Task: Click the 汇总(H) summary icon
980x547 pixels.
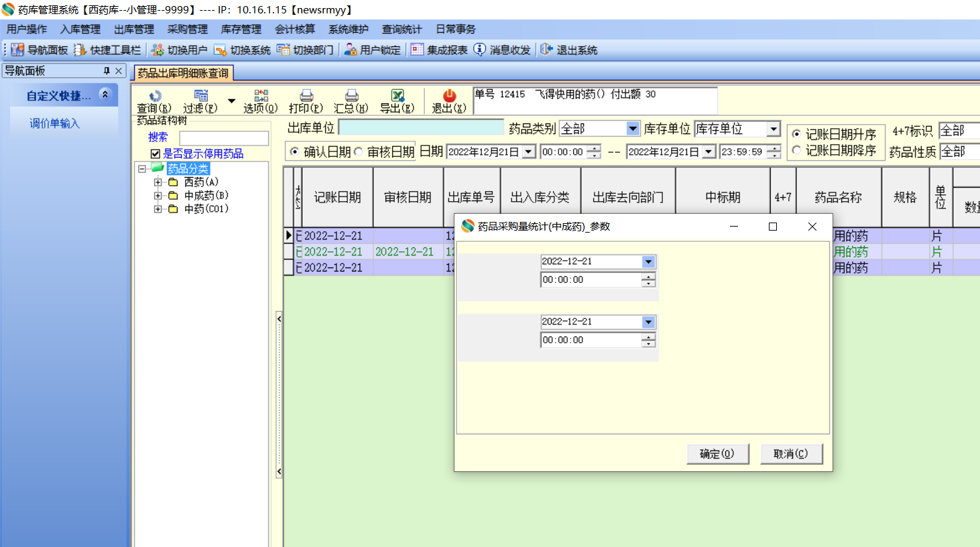Action: 351,101
